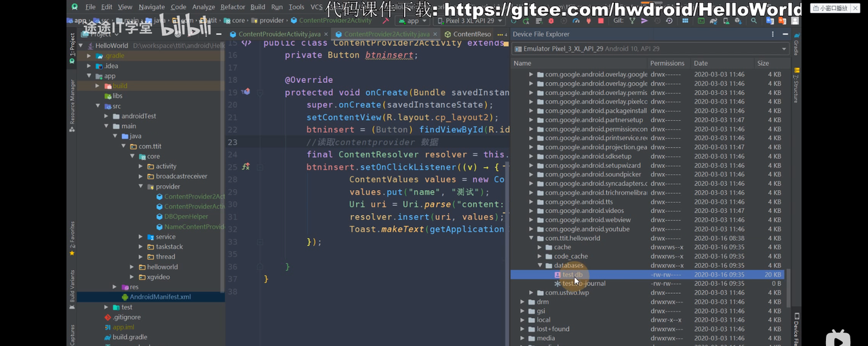The height and width of the screenshot is (346, 868).
Task: Close the ContentProviderActivity.java tab
Action: 328,34
